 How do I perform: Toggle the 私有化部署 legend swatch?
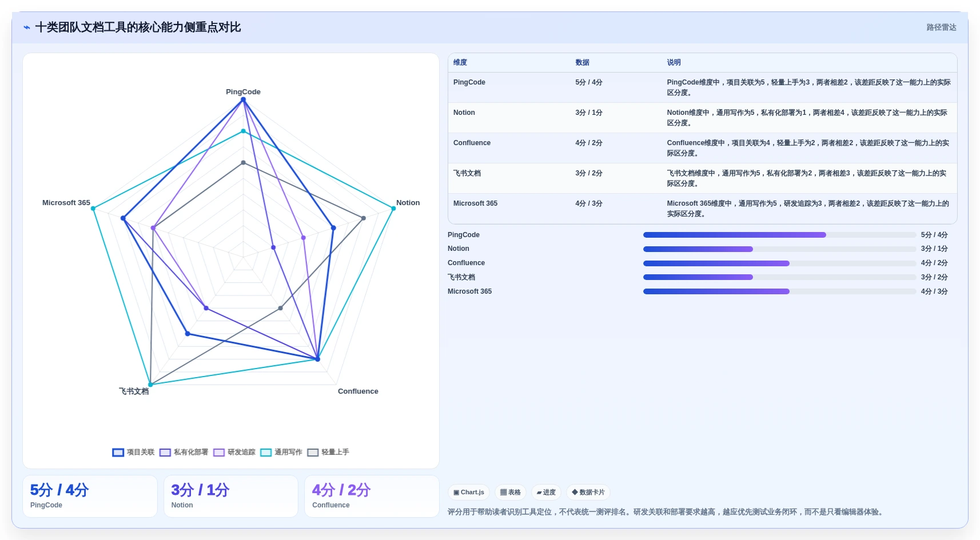click(x=165, y=453)
